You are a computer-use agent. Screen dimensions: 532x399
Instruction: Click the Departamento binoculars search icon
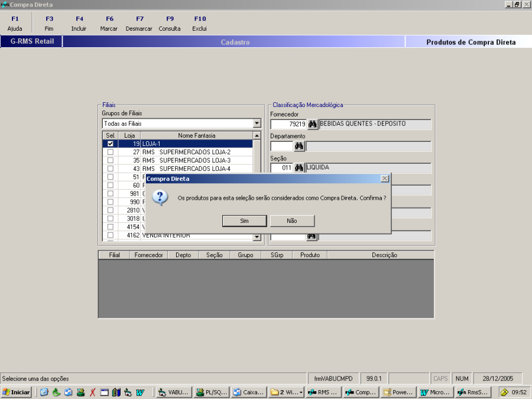(299, 146)
